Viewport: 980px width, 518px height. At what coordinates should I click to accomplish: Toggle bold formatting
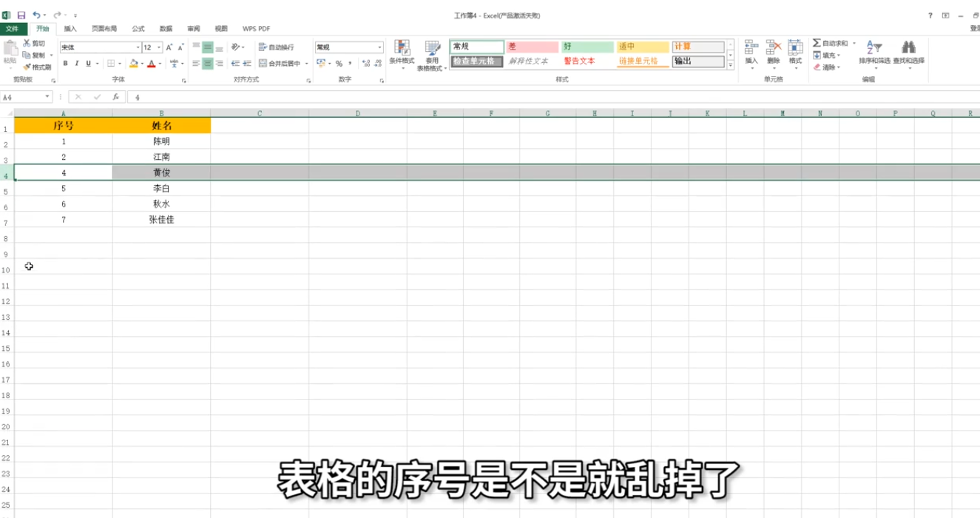(x=67, y=63)
